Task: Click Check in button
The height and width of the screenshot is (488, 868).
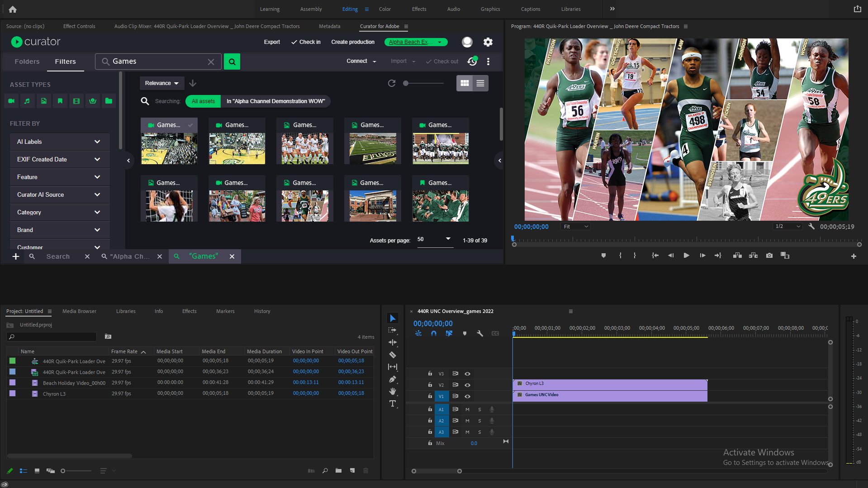Action: pos(306,42)
